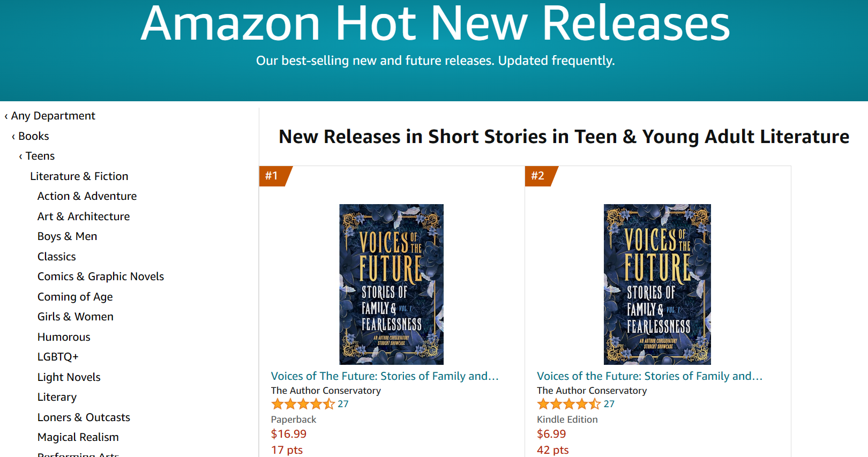Select Art & Architecture category
868x457 pixels.
click(x=84, y=216)
